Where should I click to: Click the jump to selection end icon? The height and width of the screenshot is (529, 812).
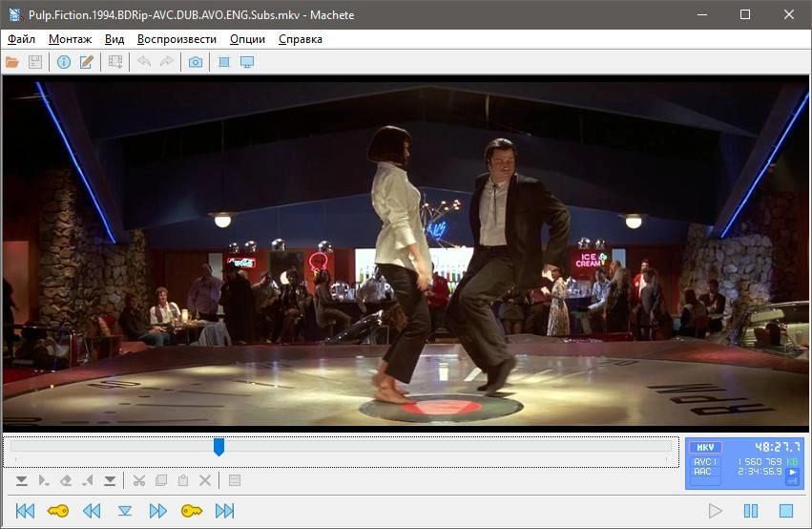88,481
